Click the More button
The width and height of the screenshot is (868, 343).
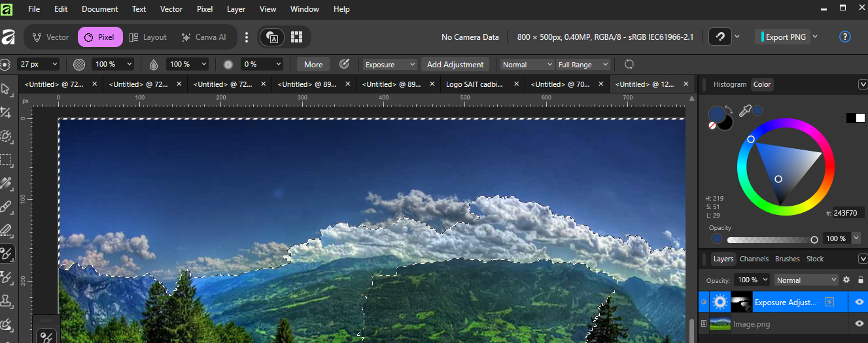(313, 65)
